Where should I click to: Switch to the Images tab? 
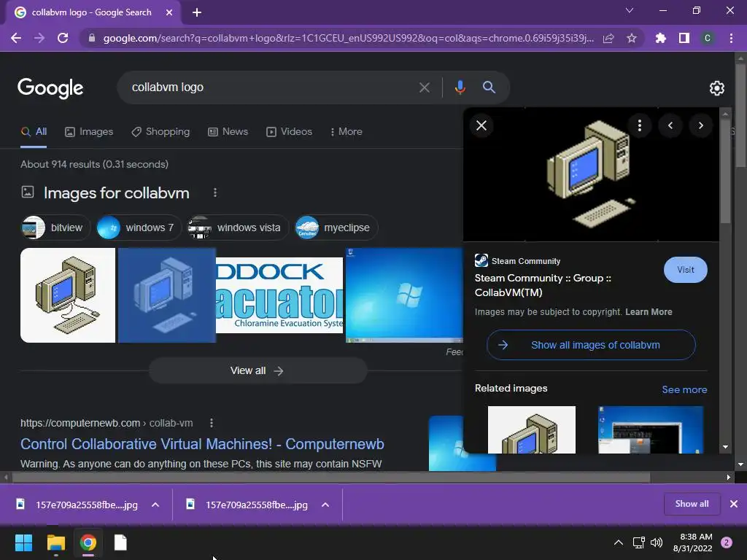pos(89,132)
